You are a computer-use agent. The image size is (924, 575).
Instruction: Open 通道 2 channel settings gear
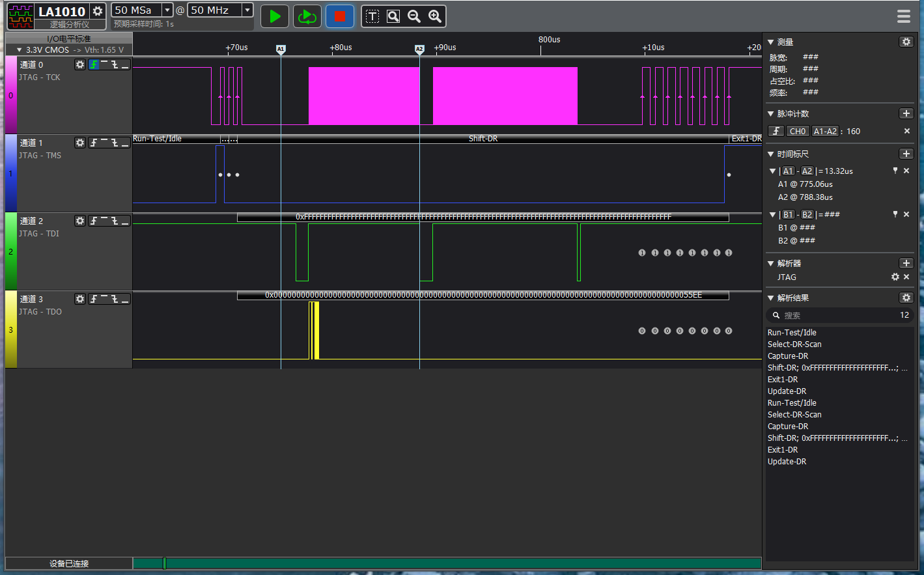pos(80,221)
